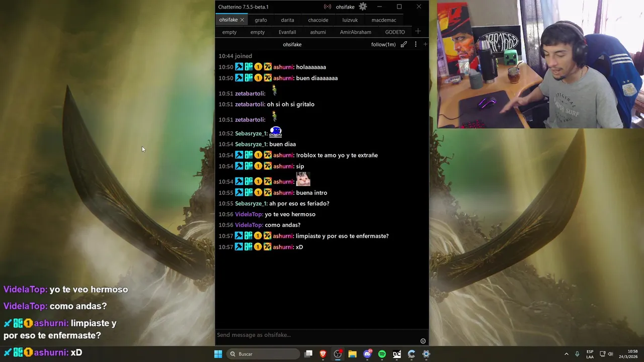Image resolution: width=644 pixels, height=362 pixels.
Task: Click VidelaTop name on 'como andas?' message
Action: (x=249, y=225)
